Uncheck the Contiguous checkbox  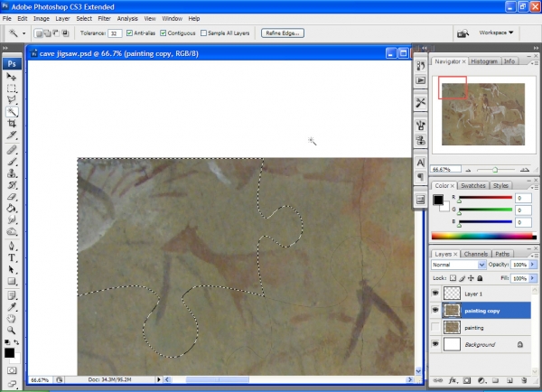coord(164,33)
